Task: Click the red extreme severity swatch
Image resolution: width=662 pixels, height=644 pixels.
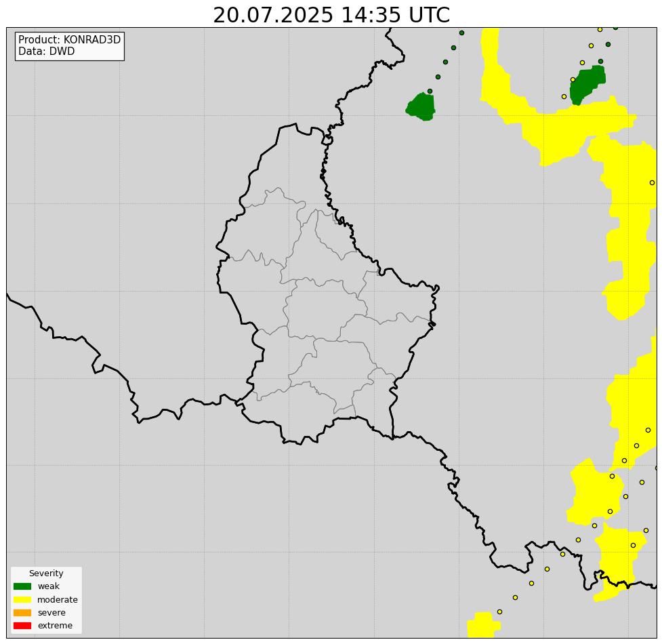Action: [x=22, y=626]
